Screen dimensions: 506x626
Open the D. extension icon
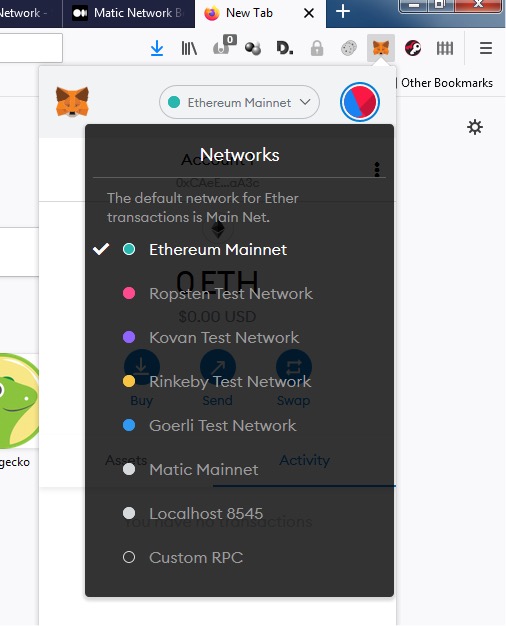point(285,48)
